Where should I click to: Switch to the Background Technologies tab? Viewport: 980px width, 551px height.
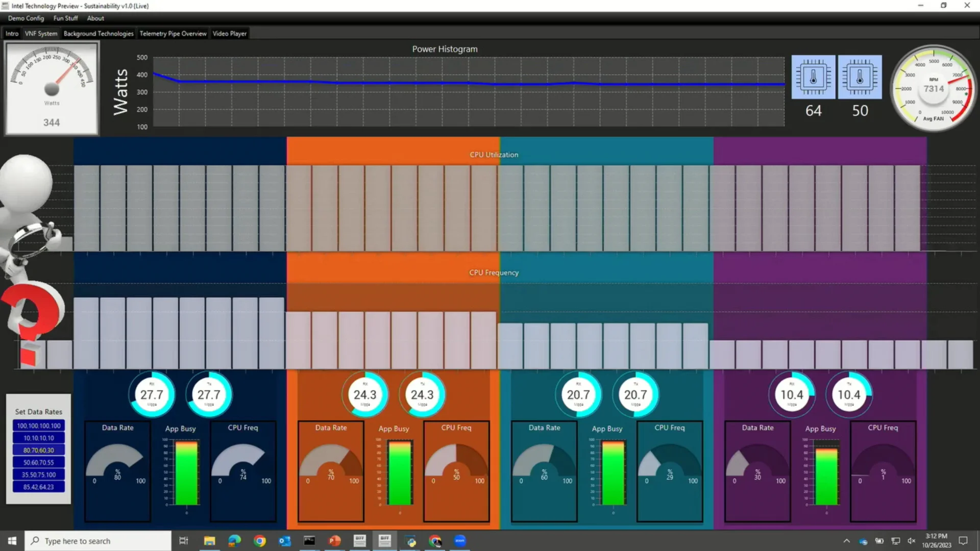[x=99, y=34]
